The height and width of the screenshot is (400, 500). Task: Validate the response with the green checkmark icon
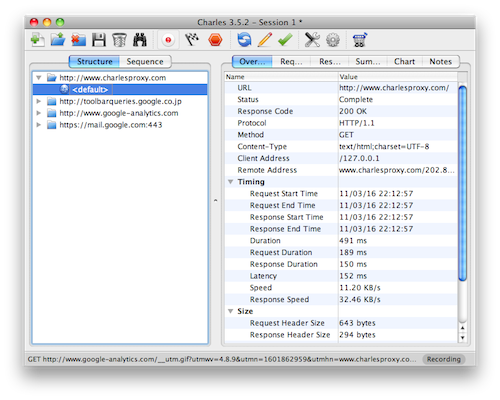[285, 40]
